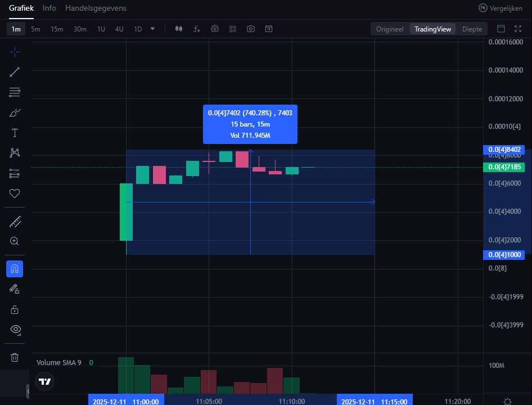Pick the text annotation tool

[x=14, y=133]
